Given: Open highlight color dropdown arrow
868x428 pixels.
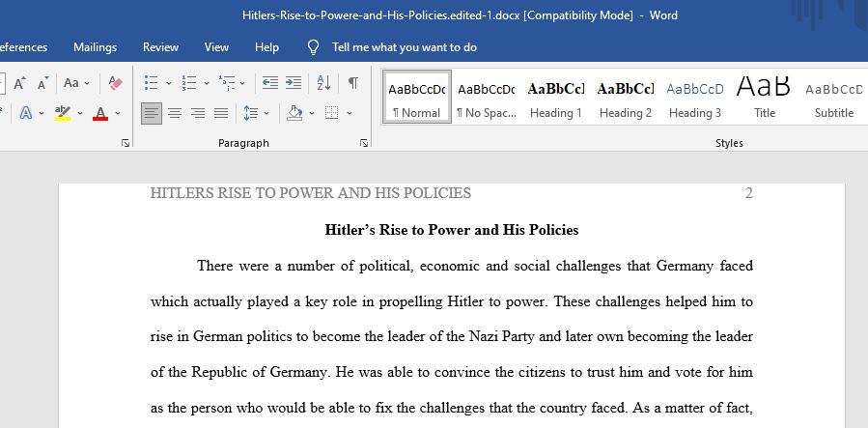Looking at the screenshot, I should click(x=80, y=113).
